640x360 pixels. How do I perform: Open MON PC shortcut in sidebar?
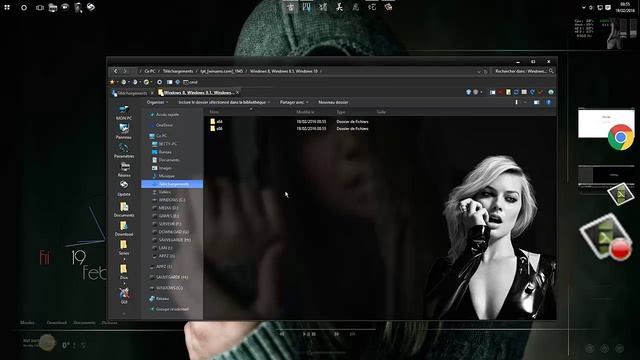tap(124, 113)
